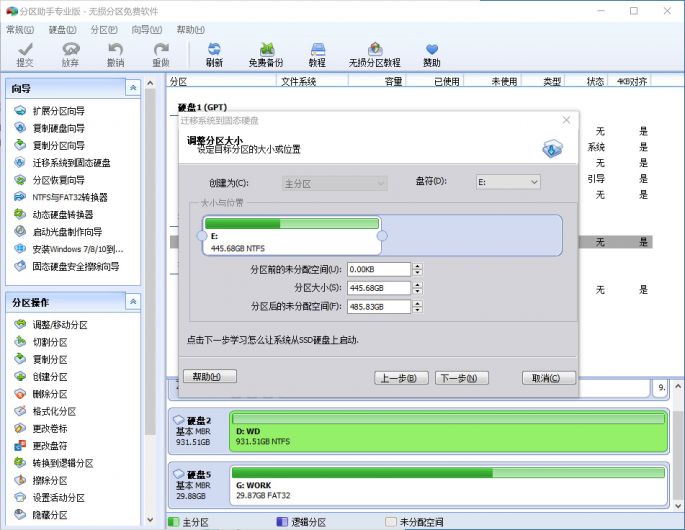
Task: Click the 赞助 (sponsor) heart icon
Action: (x=431, y=53)
